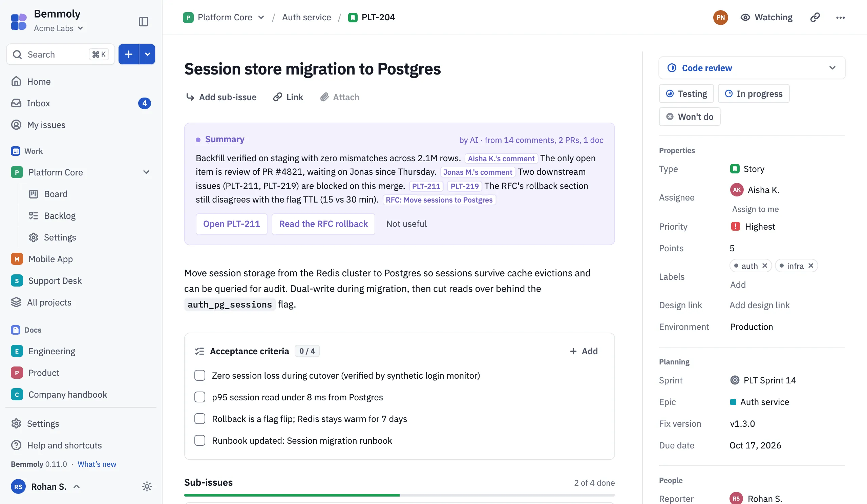Toggle the Watching subscription
867x504 pixels.
click(766, 17)
